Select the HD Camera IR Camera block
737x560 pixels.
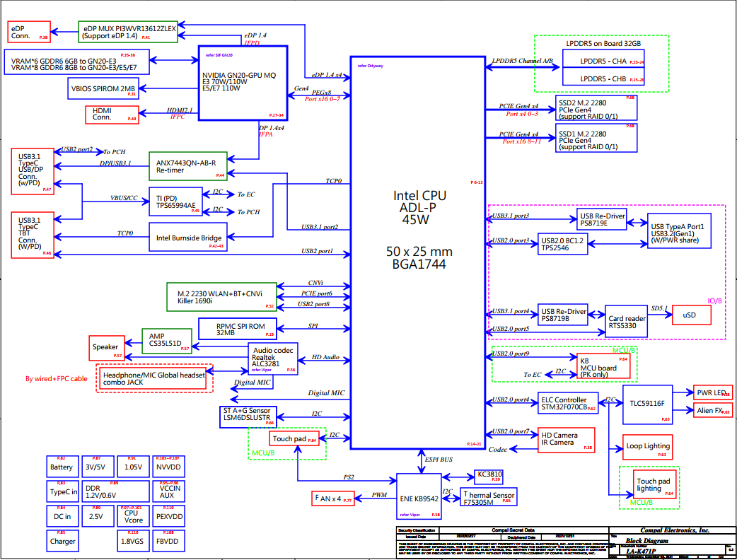point(566,441)
